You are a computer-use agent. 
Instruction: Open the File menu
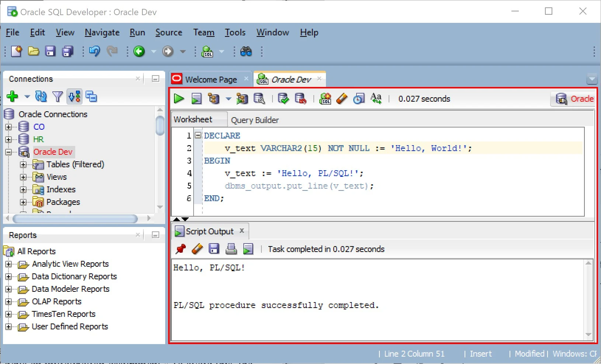(x=13, y=32)
